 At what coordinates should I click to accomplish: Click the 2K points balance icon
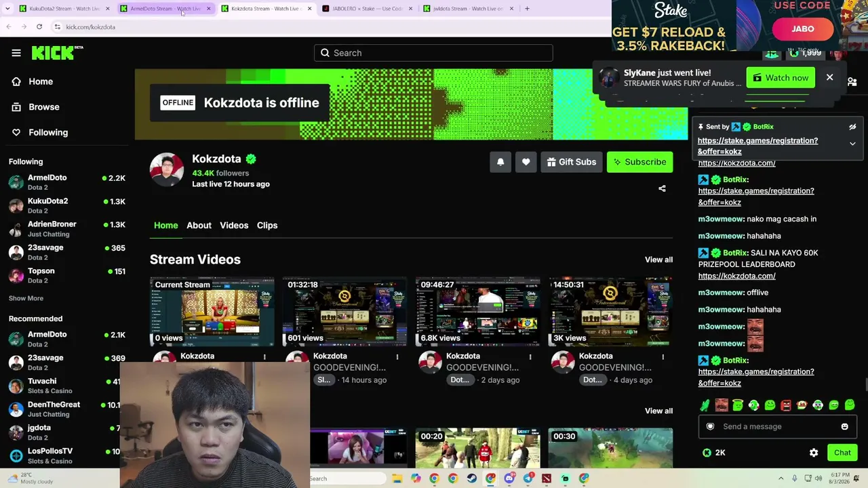coord(707,453)
